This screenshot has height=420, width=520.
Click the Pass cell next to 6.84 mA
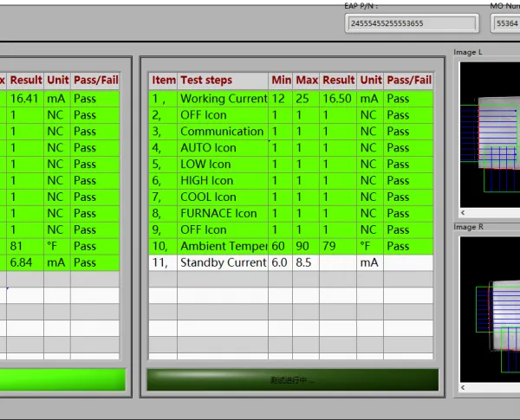95,262
